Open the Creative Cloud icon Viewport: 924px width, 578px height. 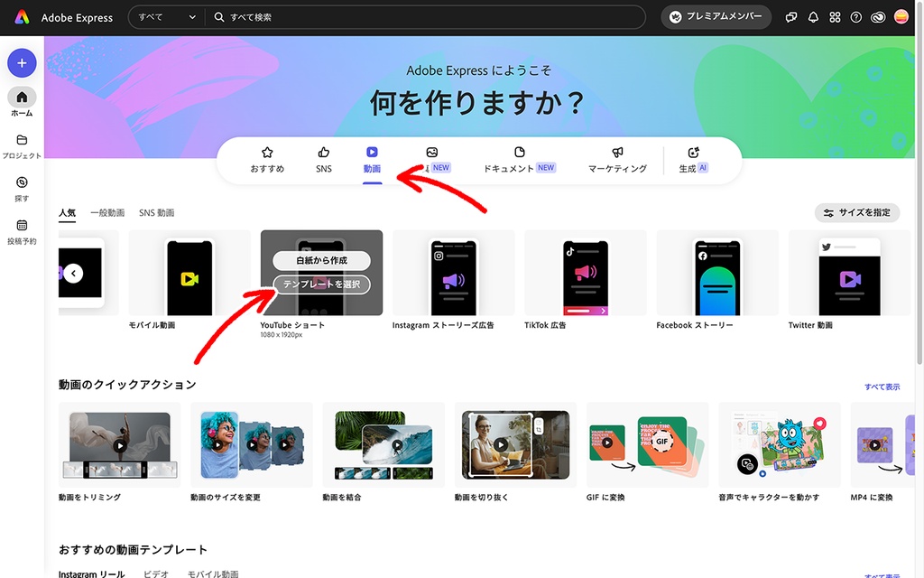[x=878, y=17]
